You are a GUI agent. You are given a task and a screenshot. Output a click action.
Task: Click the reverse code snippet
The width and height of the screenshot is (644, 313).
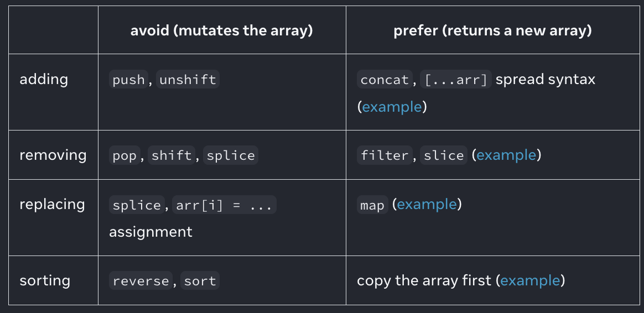pyautogui.click(x=141, y=281)
